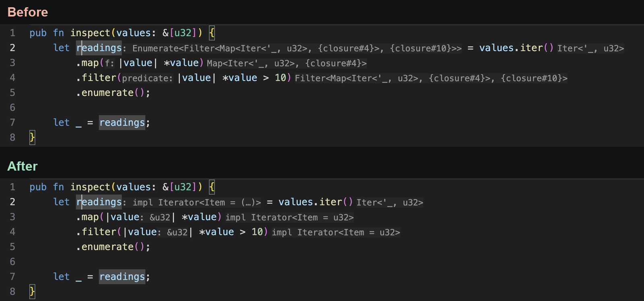This screenshot has width=644, height=301.
Task: Click the "inspect" function name in Before panel
Action: (x=90, y=33)
